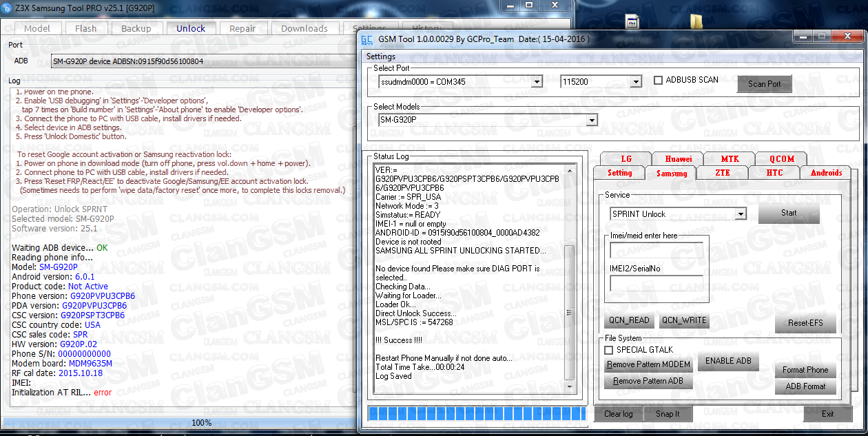Open the QCOM tab
The height and width of the screenshot is (436, 868).
pos(782,158)
